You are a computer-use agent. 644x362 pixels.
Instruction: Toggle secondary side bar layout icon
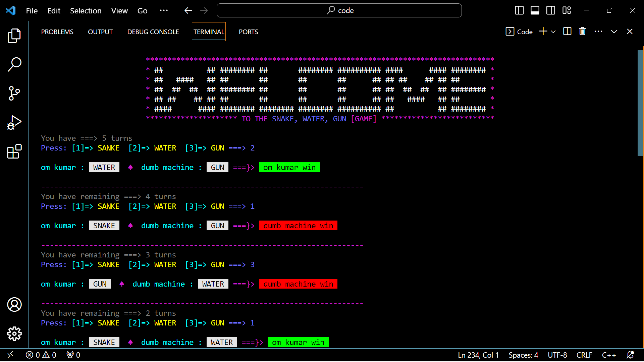(551, 10)
